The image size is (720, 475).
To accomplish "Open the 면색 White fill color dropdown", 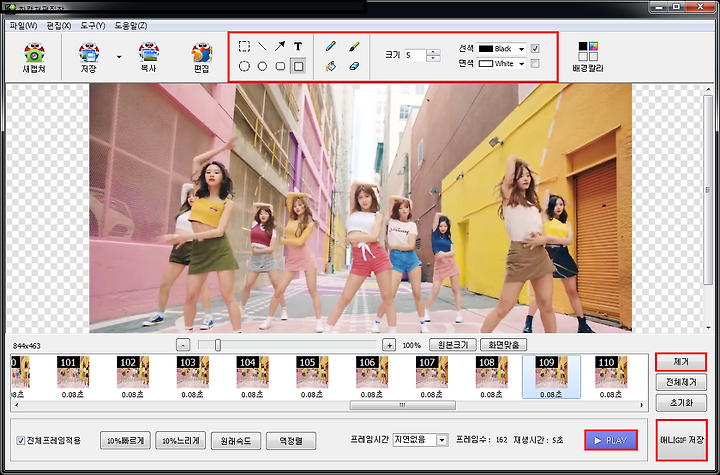I will click(501, 64).
